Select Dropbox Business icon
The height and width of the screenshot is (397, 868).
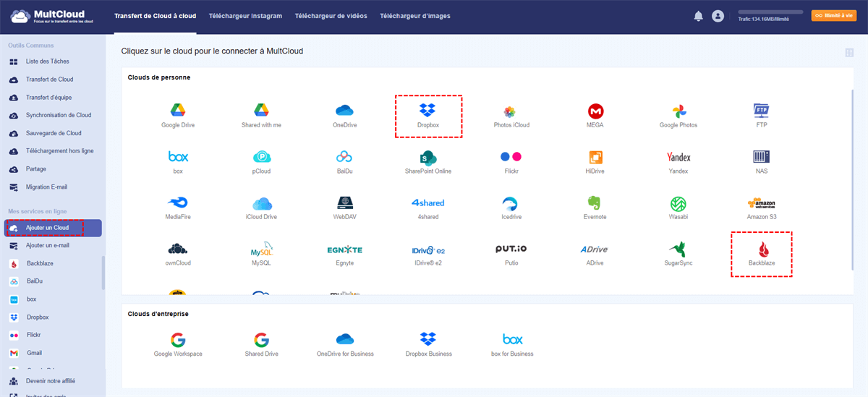click(428, 339)
